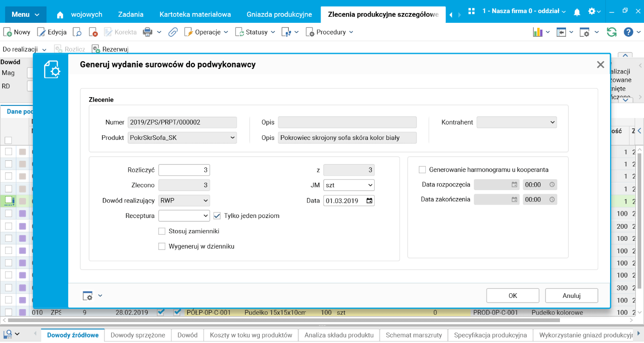Open the Schemat marszruty tab
The image size is (644, 343).
414,335
